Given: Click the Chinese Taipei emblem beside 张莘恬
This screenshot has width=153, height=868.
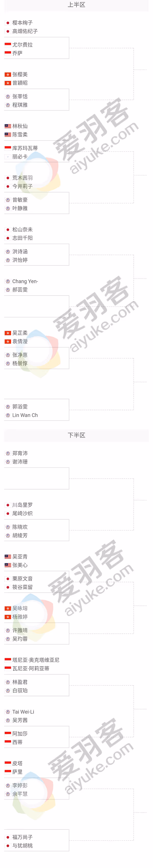Looking at the screenshot, I should [8, 97].
